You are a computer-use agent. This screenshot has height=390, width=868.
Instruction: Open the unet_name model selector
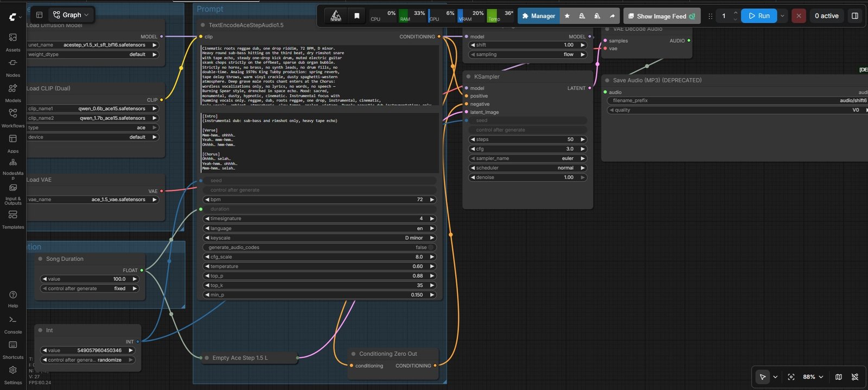pos(92,45)
